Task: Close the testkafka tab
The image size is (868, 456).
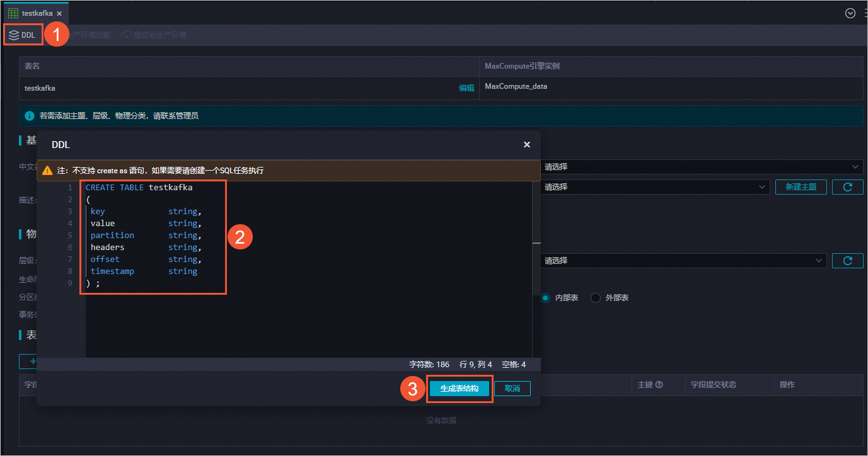Action: pyautogui.click(x=59, y=13)
